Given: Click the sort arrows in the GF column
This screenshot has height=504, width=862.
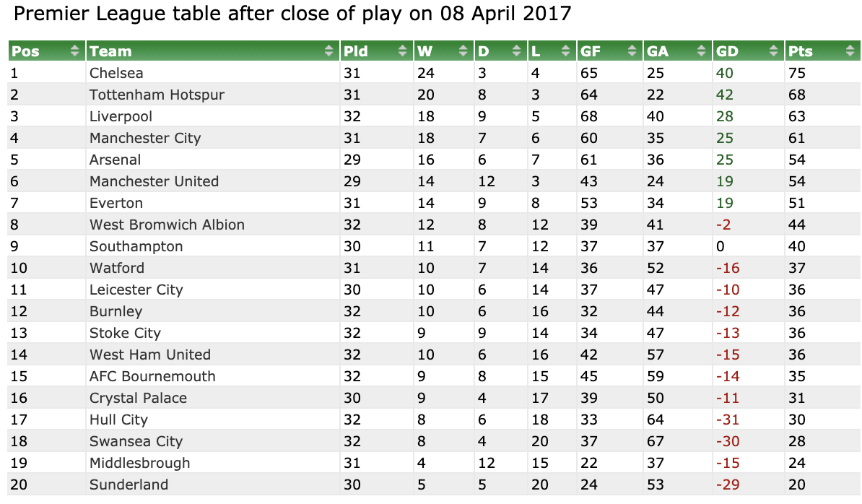Looking at the screenshot, I should (632, 51).
